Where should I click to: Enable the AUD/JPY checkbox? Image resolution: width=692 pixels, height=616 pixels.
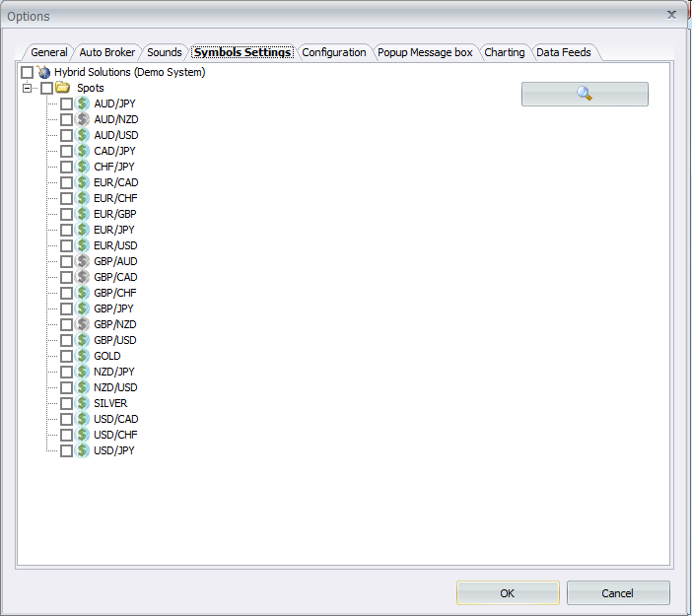point(66,103)
